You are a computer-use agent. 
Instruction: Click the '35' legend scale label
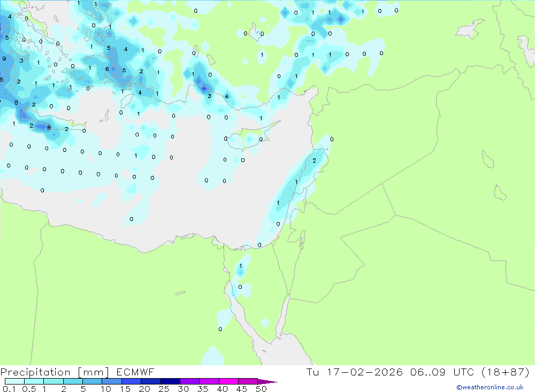click(203, 389)
